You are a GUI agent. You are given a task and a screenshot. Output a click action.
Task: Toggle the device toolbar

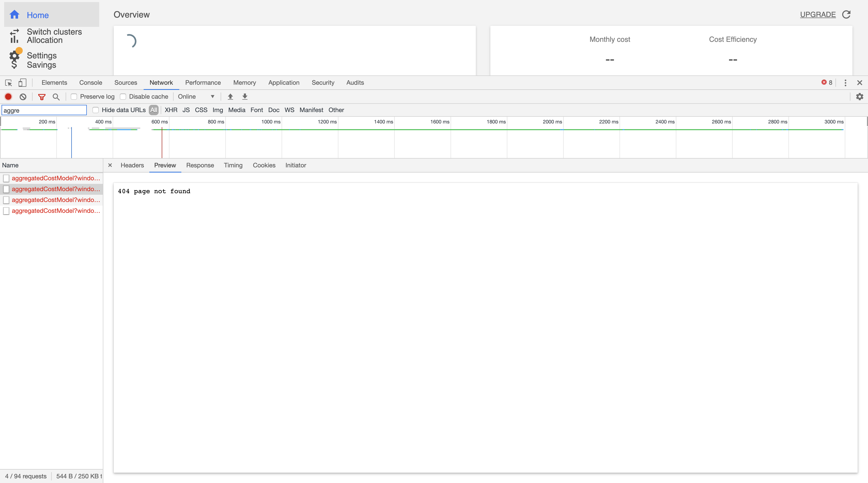(x=22, y=82)
